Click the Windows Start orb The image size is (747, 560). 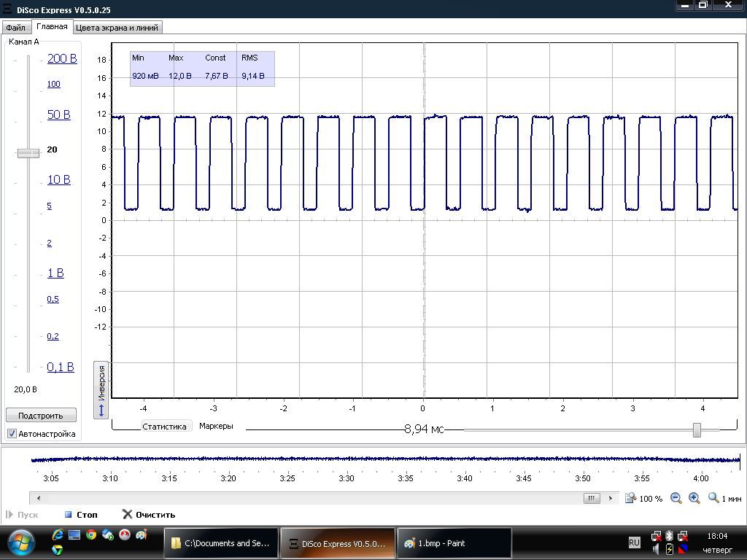pos(21,542)
